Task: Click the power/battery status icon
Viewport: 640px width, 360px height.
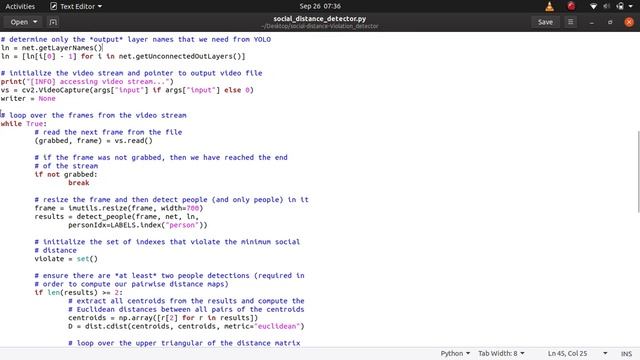Action: click(x=620, y=6)
